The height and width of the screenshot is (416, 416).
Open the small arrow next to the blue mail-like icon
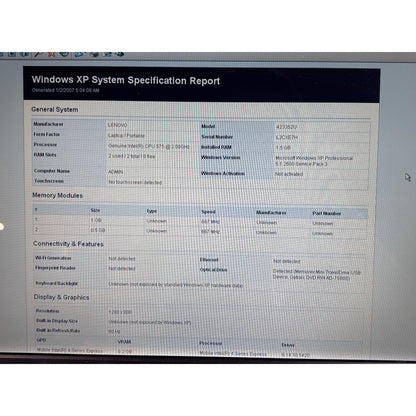coord(85,53)
